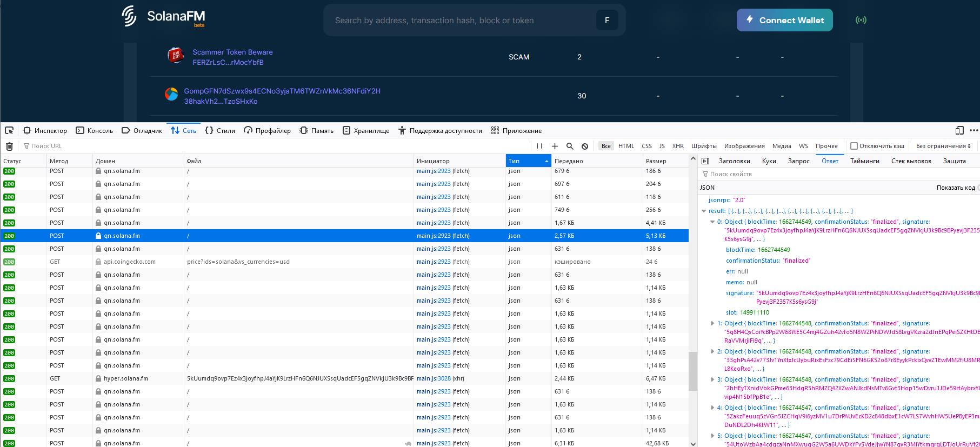Open devtools three-dot options menu
980x447 pixels.
tap(974, 130)
